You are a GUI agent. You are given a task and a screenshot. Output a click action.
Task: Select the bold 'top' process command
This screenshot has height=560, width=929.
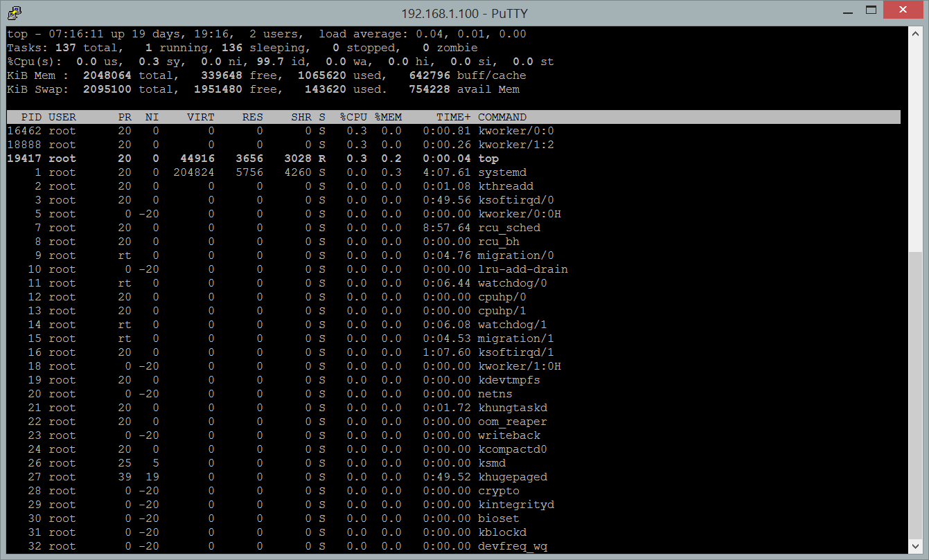point(488,159)
